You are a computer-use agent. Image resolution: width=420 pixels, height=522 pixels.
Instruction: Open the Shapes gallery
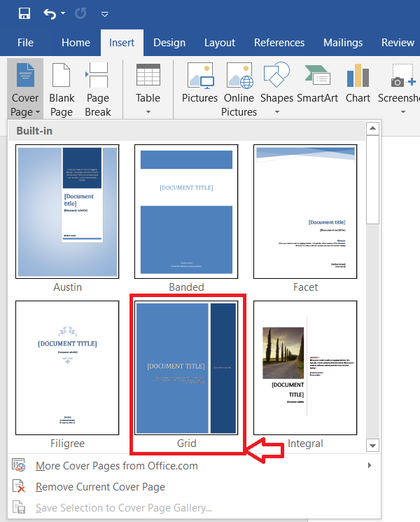tap(276, 89)
